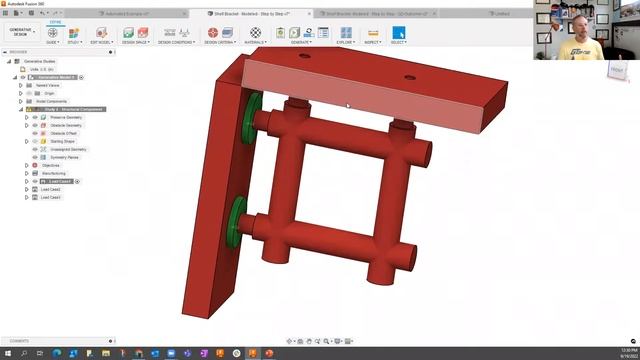Open the Edit Model dropdown menu

tap(102, 42)
